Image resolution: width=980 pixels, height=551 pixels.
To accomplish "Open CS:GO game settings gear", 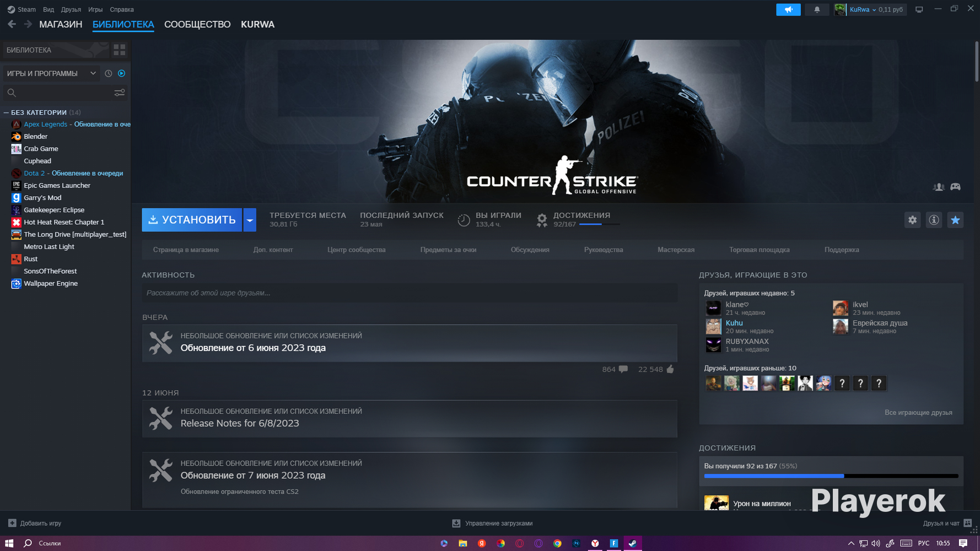I will [x=913, y=220].
